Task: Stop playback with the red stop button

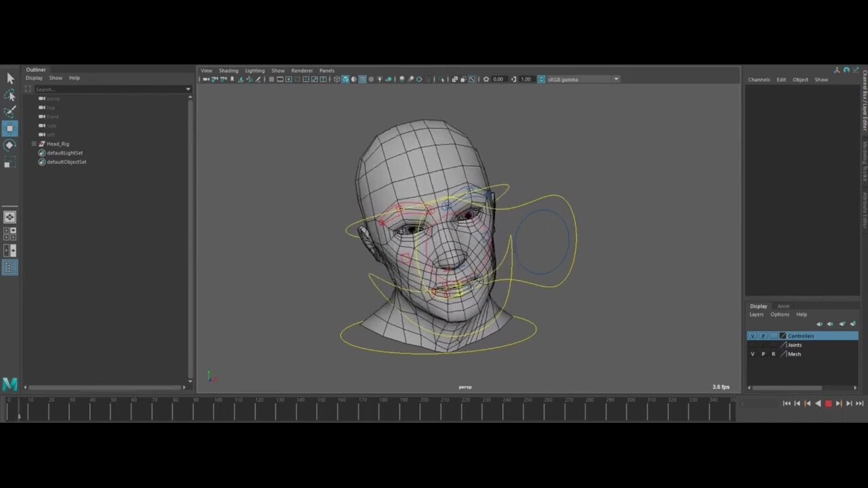Action: pos(828,403)
